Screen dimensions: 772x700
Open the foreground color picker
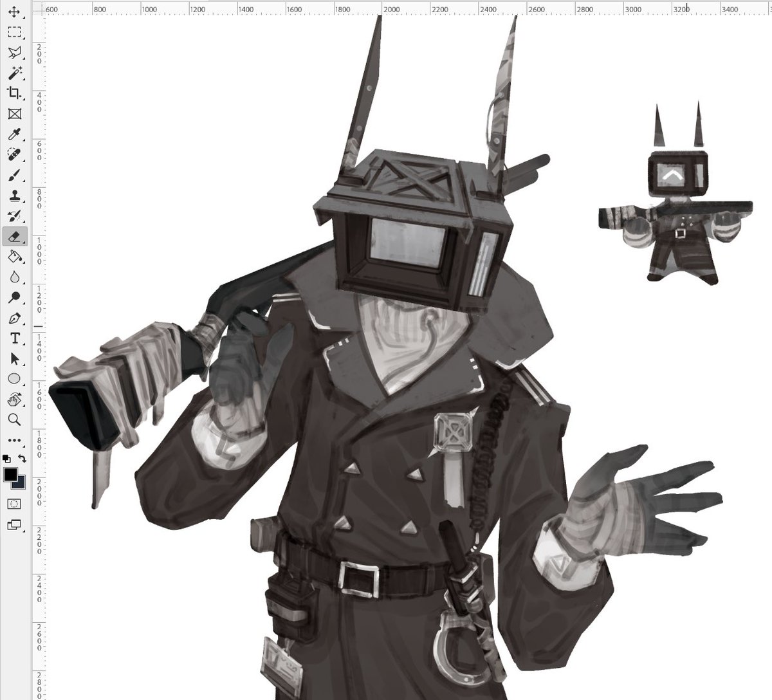[10, 475]
